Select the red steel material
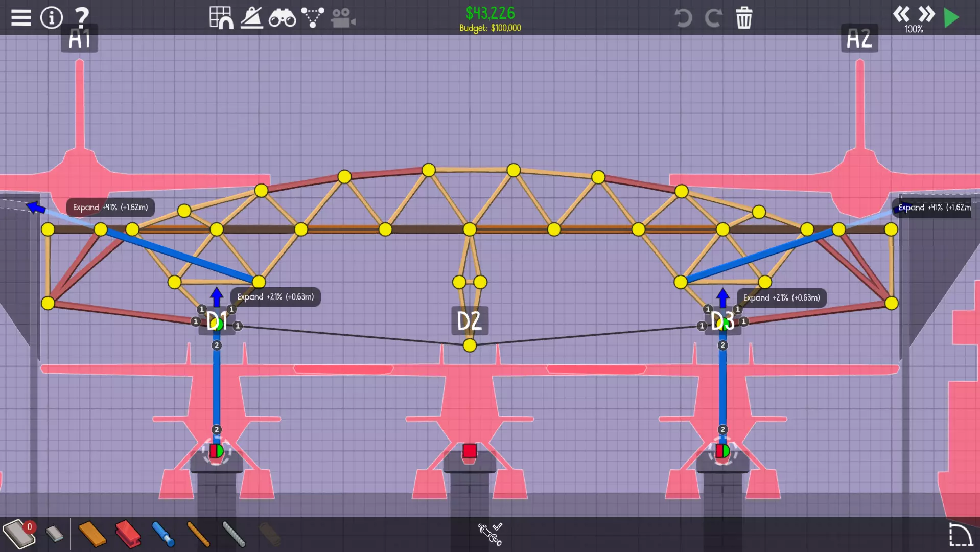 [128, 534]
